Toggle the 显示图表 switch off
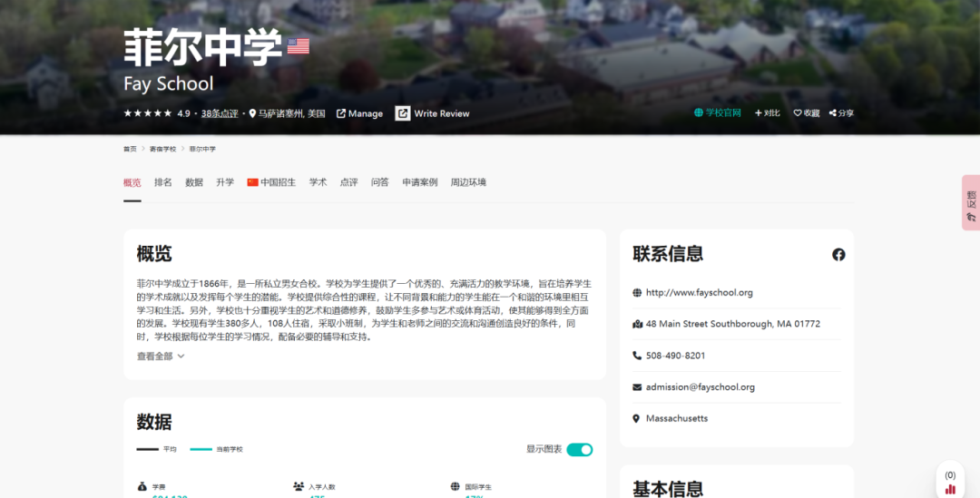Screen dimensions: 980x498 (579, 450)
